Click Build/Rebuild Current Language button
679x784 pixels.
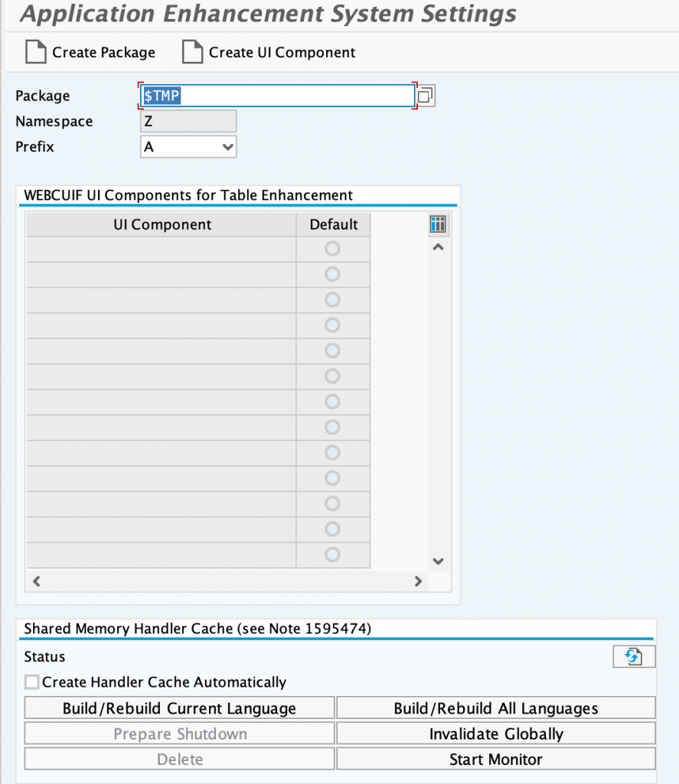(179, 708)
